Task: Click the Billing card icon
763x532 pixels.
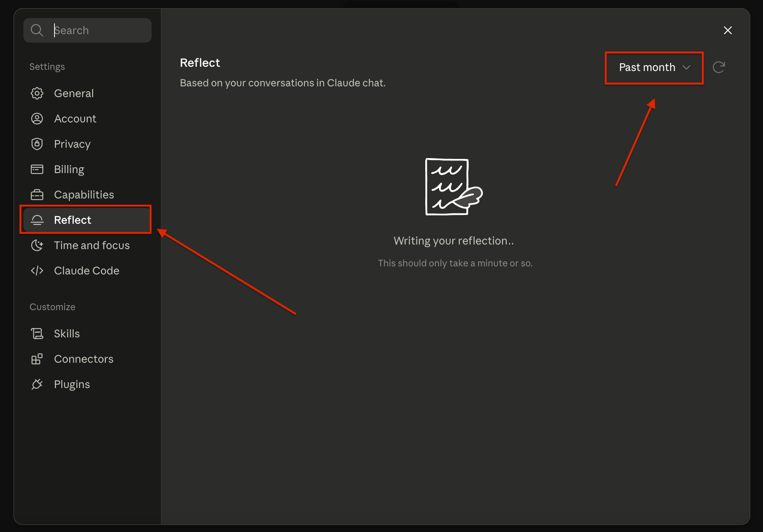Action: [x=37, y=169]
